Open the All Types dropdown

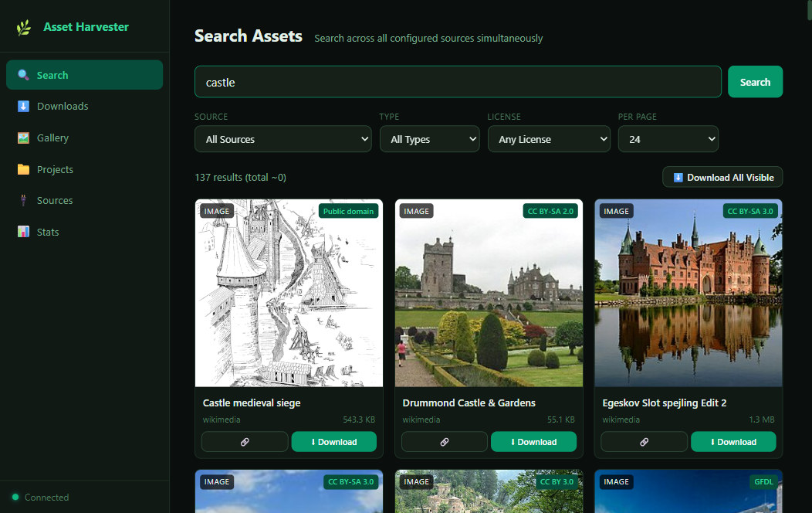430,139
